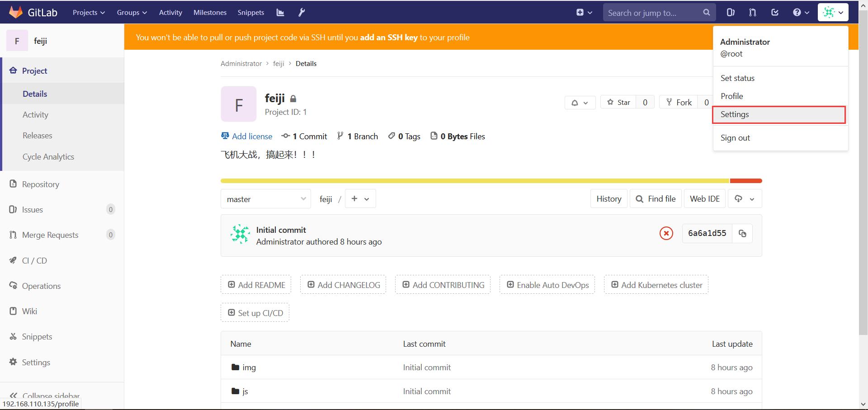The width and height of the screenshot is (868, 410).
Task: Click Add license link
Action: (x=247, y=137)
